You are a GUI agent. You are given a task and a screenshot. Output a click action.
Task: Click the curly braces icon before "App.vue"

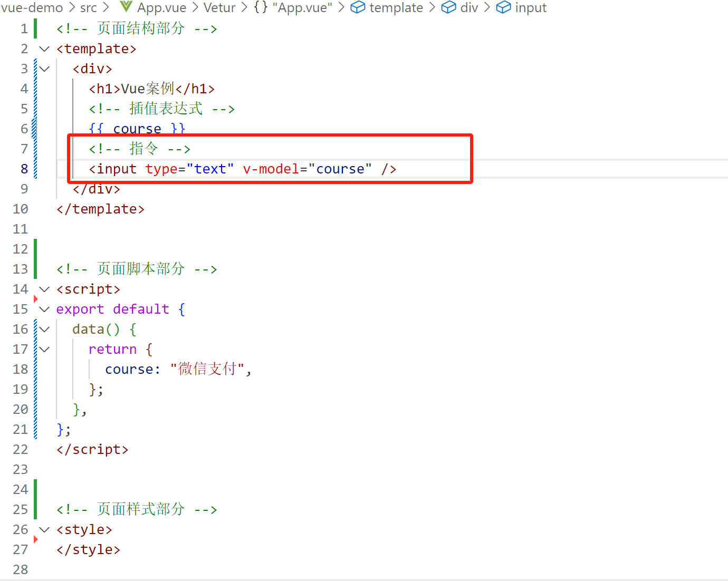[x=261, y=7]
